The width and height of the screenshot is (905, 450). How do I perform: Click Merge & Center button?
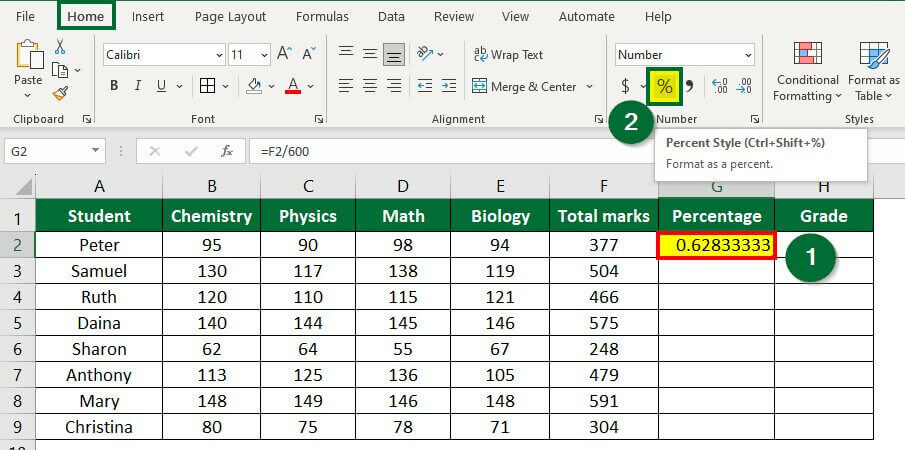(524, 87)
